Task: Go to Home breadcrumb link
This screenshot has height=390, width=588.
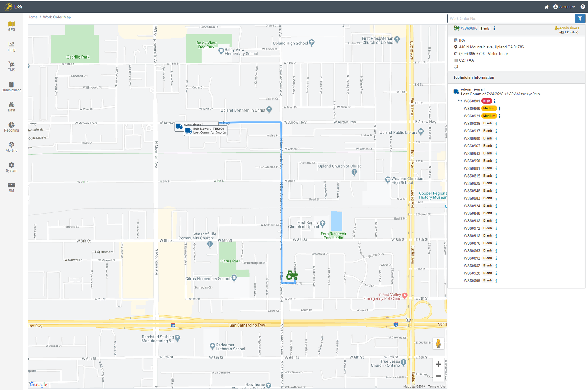Action: [32, 17]
